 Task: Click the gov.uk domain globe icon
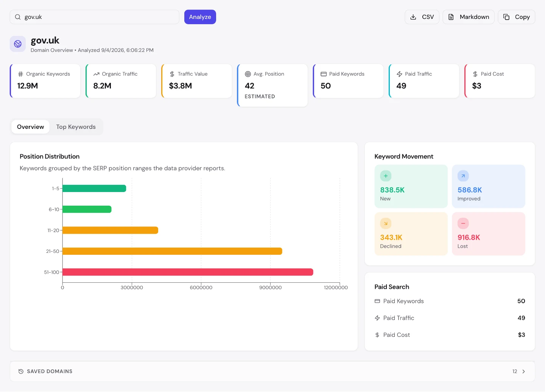tap(18, 44)
